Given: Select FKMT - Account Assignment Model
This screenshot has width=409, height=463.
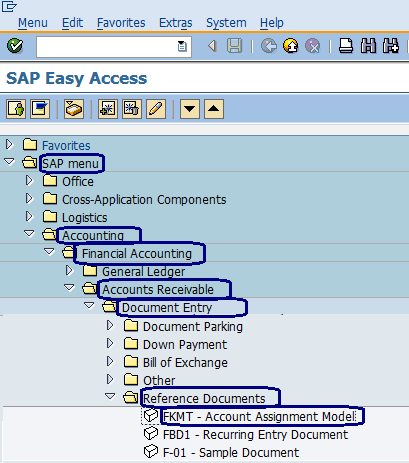Looking at the screenshot, I should tap(259, 417).
